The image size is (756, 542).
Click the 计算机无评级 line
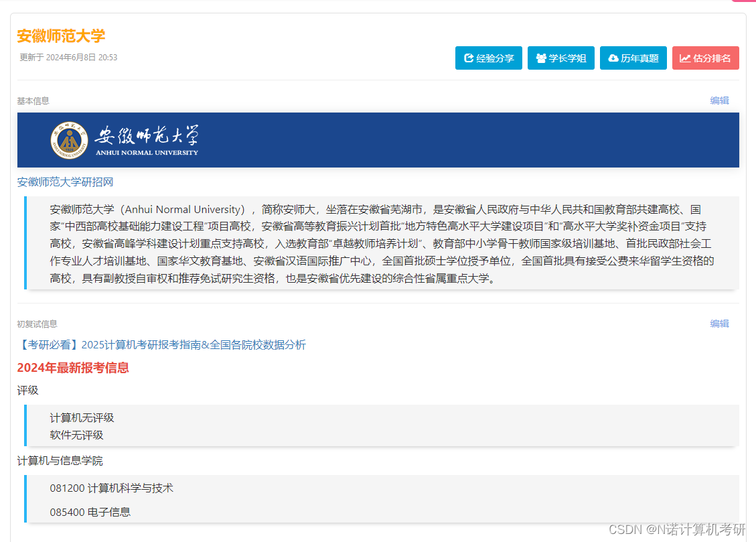[x=82, y=417]
